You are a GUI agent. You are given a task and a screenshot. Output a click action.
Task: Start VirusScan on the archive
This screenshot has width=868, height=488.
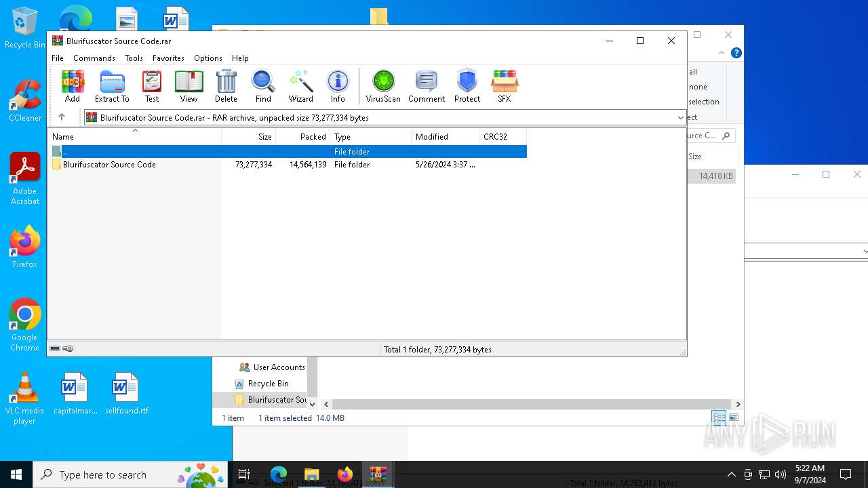383,86
